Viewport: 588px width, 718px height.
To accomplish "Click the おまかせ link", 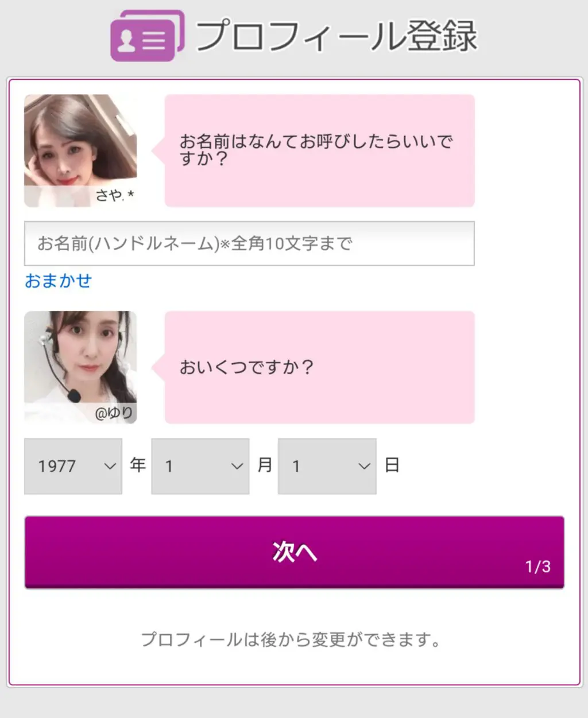I will click(x=58, y=281).
